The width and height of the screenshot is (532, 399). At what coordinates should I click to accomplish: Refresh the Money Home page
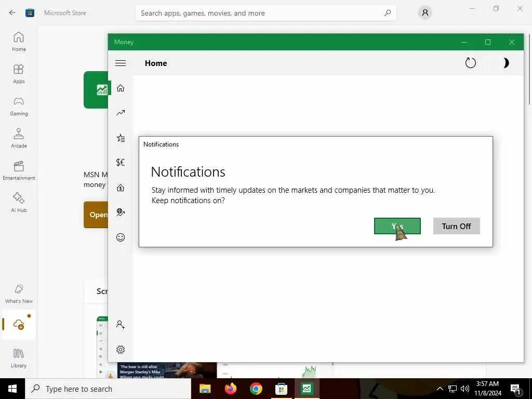(470, 63)
